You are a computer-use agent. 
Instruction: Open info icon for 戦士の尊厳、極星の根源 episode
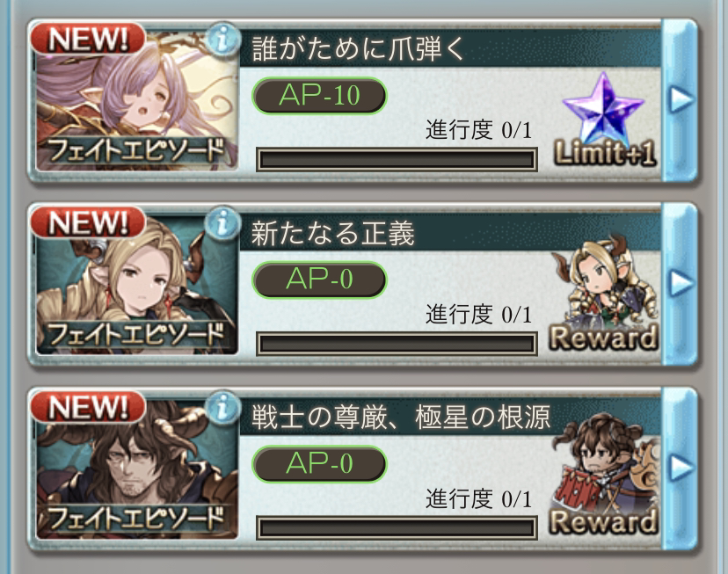(x=222, y=407)
